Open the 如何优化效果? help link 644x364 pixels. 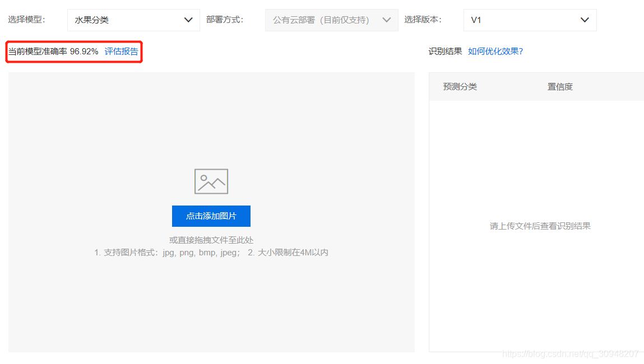pos(495,50)
